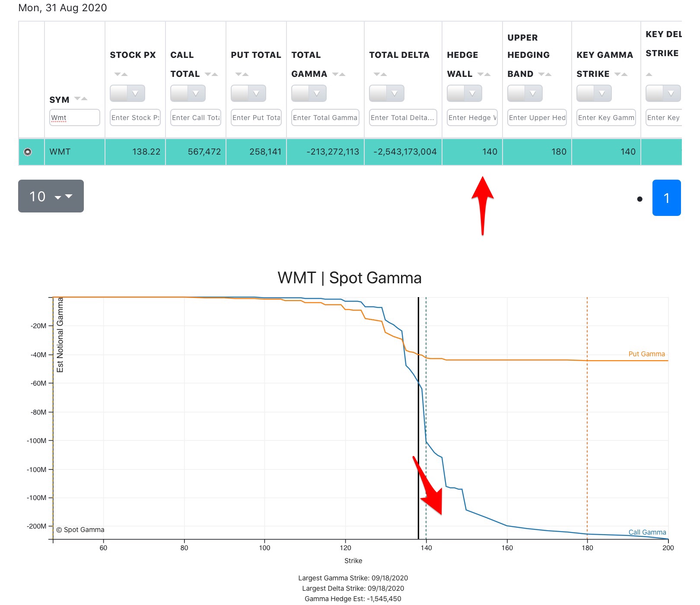Sort the HEDGE WALL column ascending

(487, 73)
